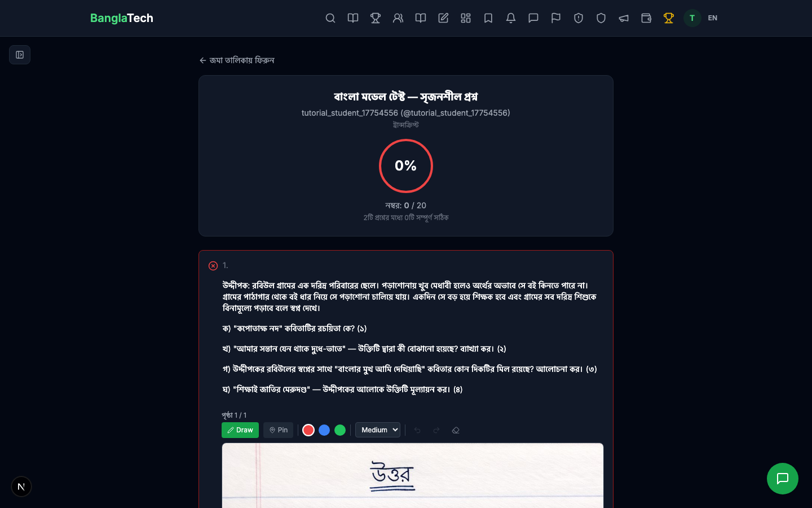This screenshot has height=508, width=812.
Task: Select the blue pen color
Action: tap(324, 430)
